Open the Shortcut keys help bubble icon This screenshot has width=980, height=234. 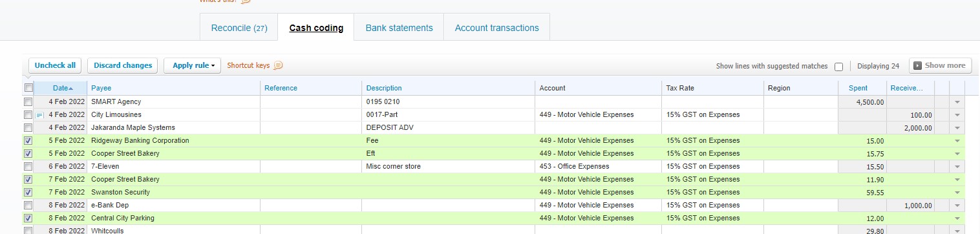pyautogui.click(x=279, y=65)
